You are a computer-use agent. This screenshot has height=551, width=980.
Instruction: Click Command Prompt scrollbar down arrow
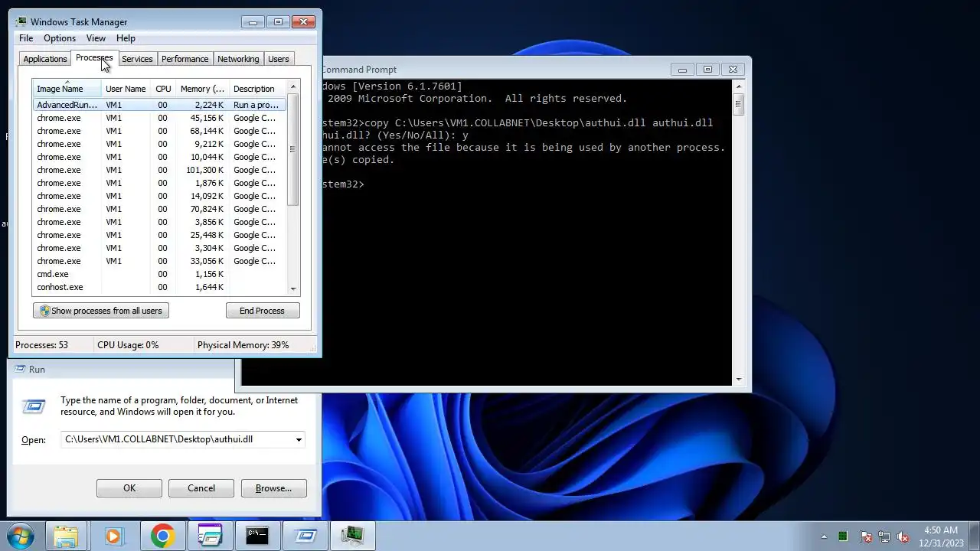point(738,379)
